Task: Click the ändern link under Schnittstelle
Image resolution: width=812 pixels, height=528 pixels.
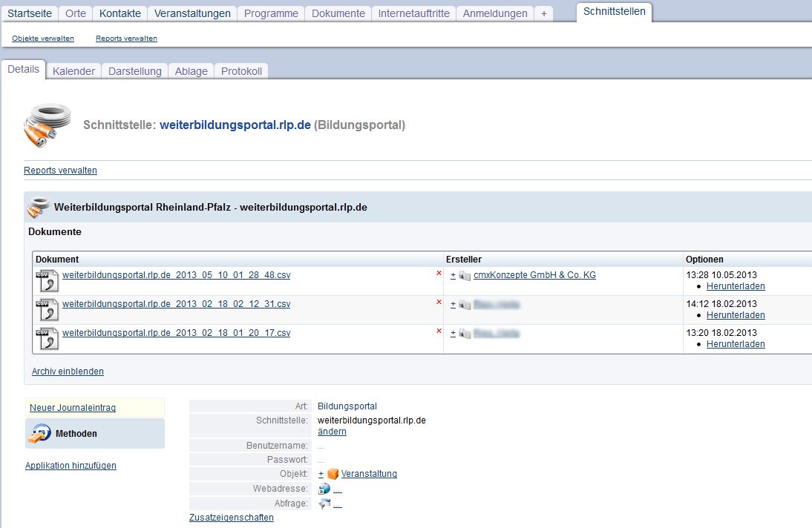Action: tap(332, 432)
